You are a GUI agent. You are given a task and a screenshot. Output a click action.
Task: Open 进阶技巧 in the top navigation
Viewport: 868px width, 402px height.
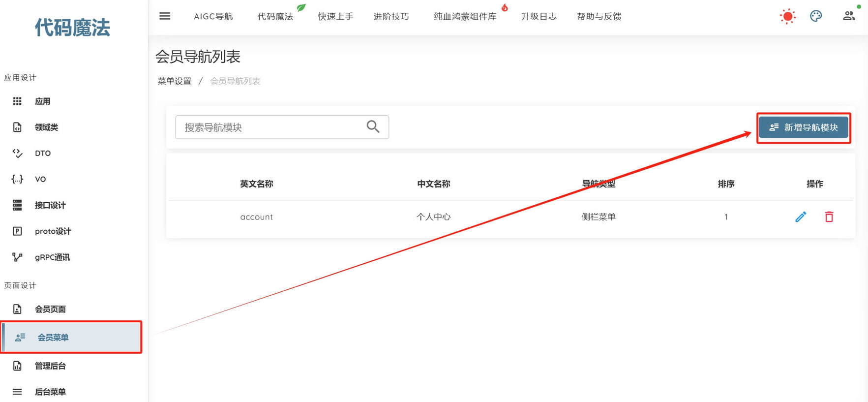(391, 16)
